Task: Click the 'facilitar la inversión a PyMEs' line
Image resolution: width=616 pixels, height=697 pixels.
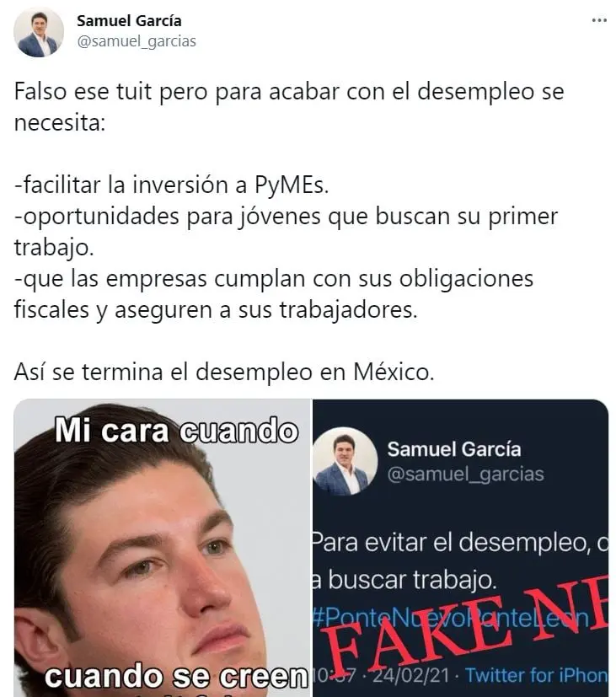Action: [x=172, y=185]
